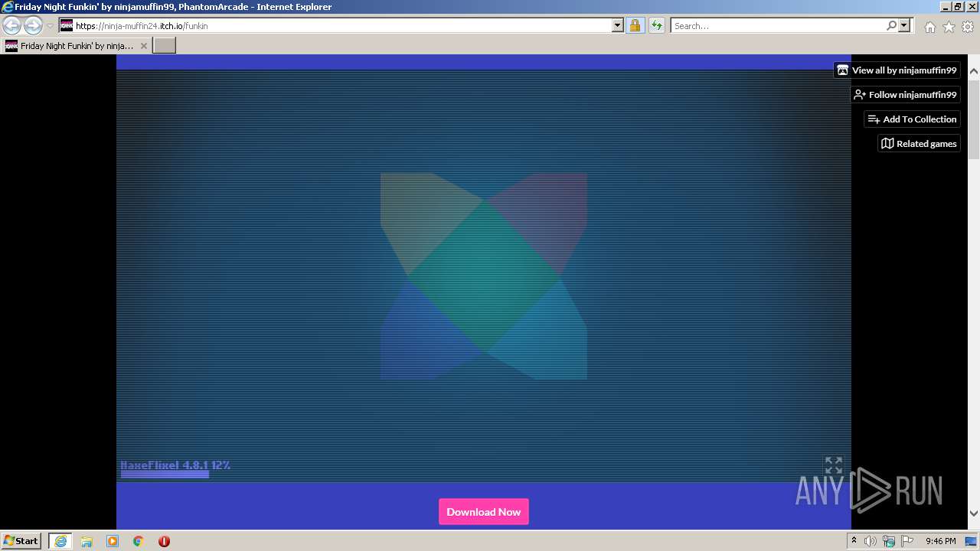
Task: Click Add To Collection button
Action: click(x=913, y=119)
